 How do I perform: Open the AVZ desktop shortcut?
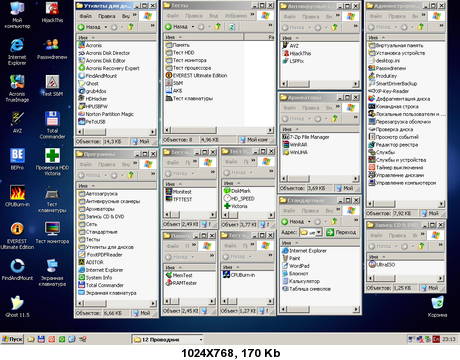pos(17,122)
